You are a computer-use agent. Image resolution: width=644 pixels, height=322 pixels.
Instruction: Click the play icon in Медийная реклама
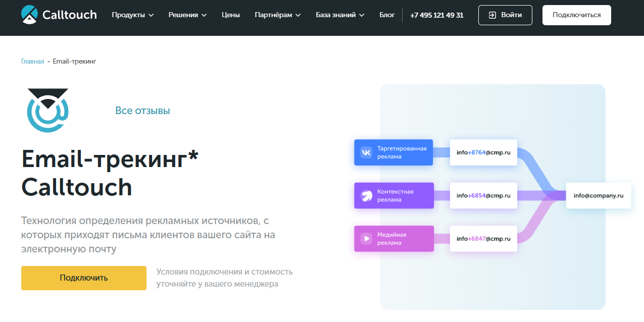pos(366,239)
